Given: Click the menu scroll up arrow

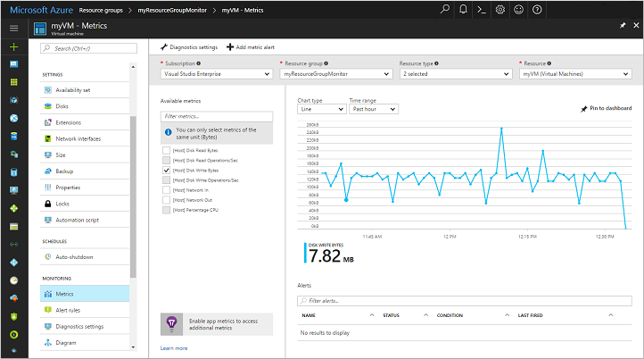Looking at the screenshot, I should click(x=133, y=67).
